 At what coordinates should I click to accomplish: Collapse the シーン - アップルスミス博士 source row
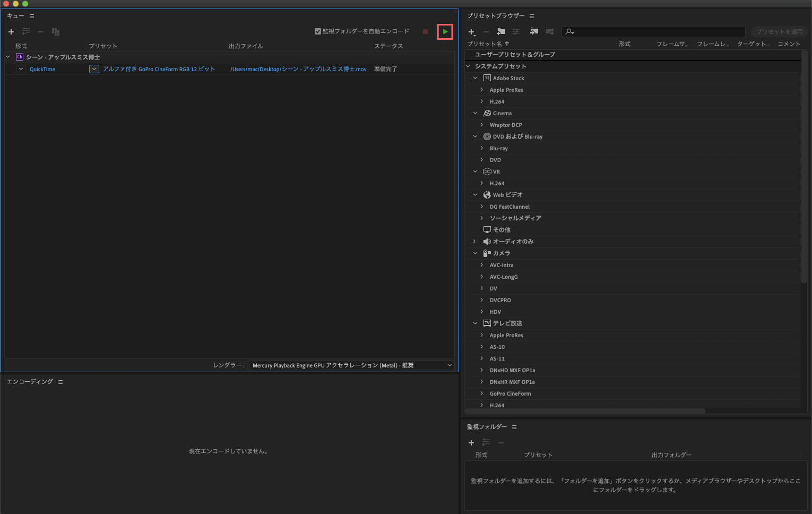coord(8,57)
